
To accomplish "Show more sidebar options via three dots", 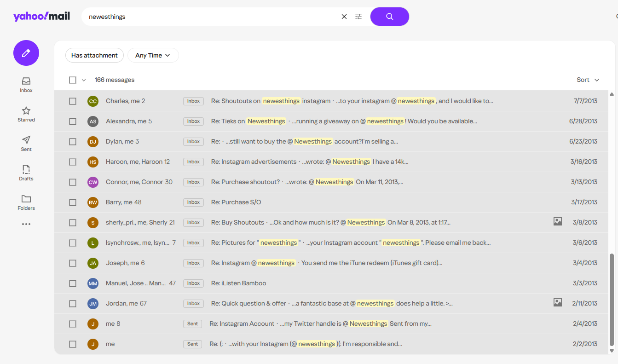I will [26, 224].
